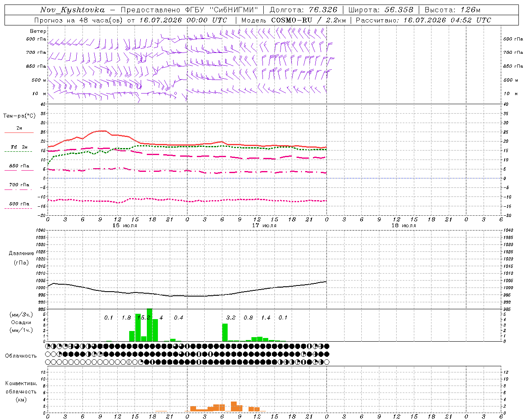Click the Ветер wind panel label
Screen dimensions: 525x420
[38, 31]
